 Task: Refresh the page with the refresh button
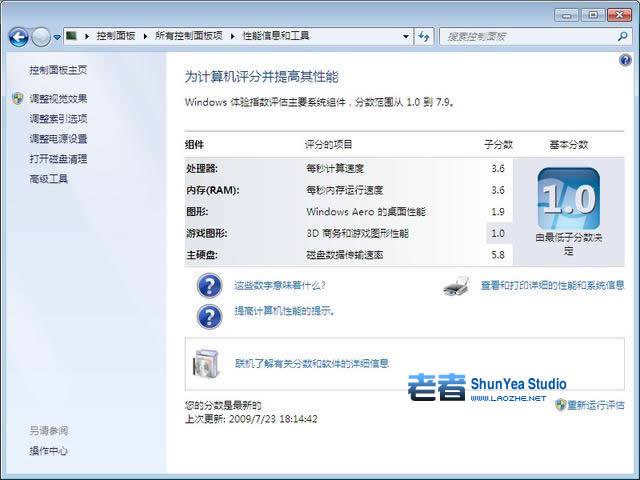point(424,37)
